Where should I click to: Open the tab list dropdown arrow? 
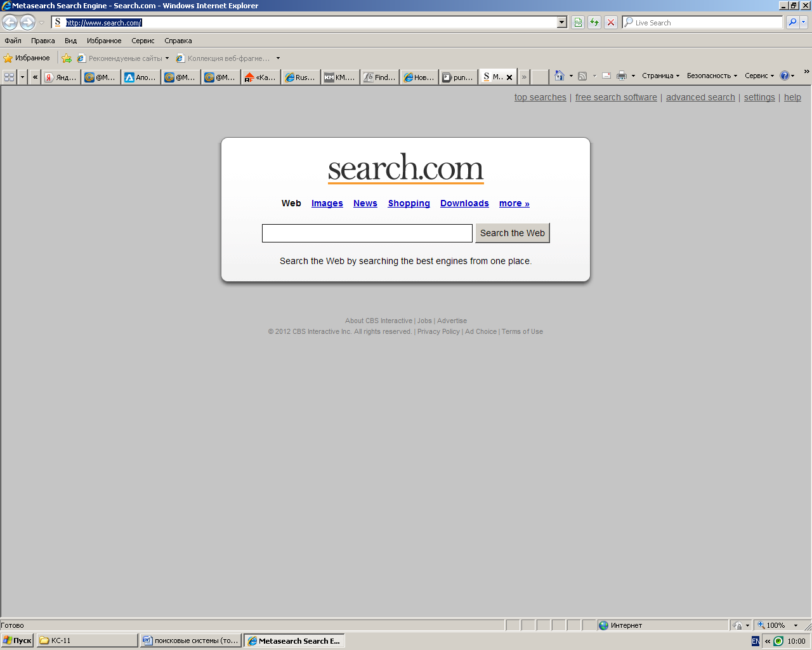click(x=22, y=77)
